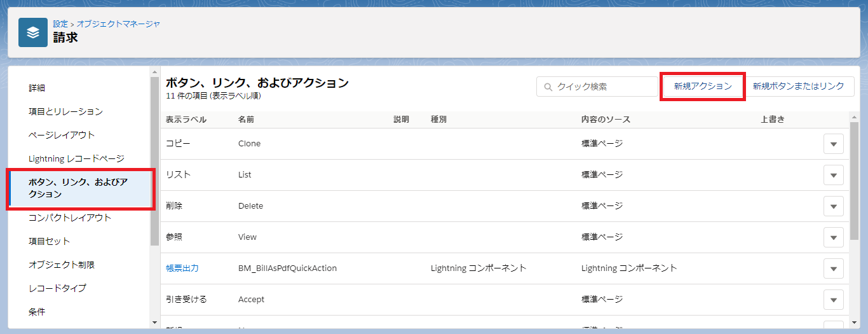Click the magnifier icon in quick search
Screen dimensions: 868x334
548,87
